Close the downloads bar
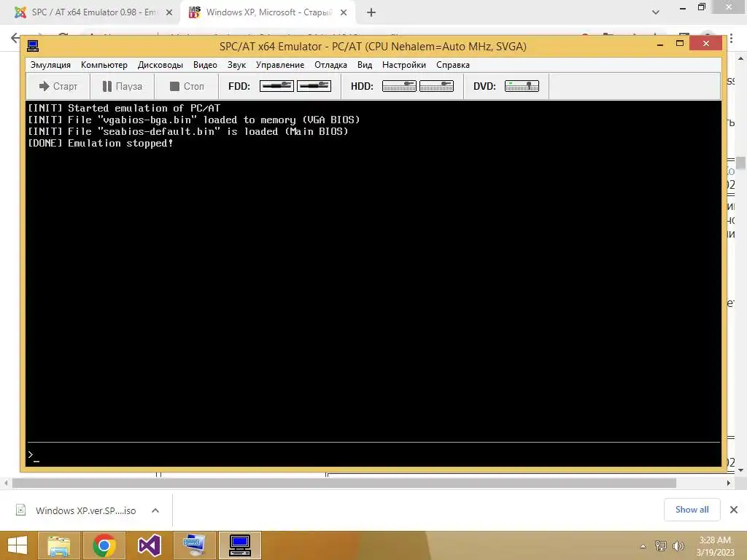This screenshot has height=560, width=747. pos(734,510)
